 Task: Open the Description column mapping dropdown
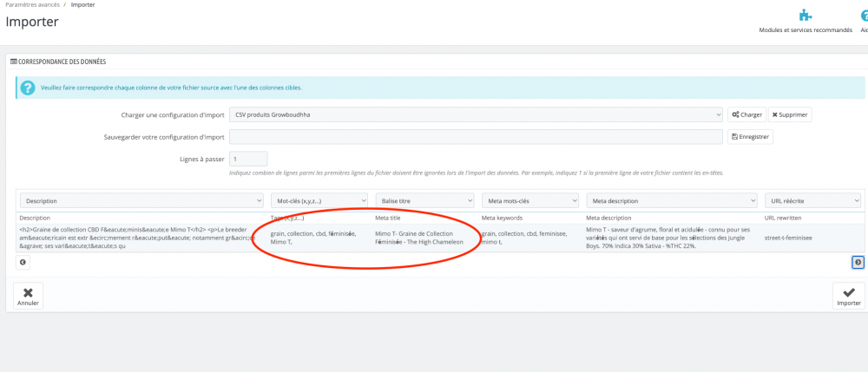pyautogui.click(x=141, y=200)
